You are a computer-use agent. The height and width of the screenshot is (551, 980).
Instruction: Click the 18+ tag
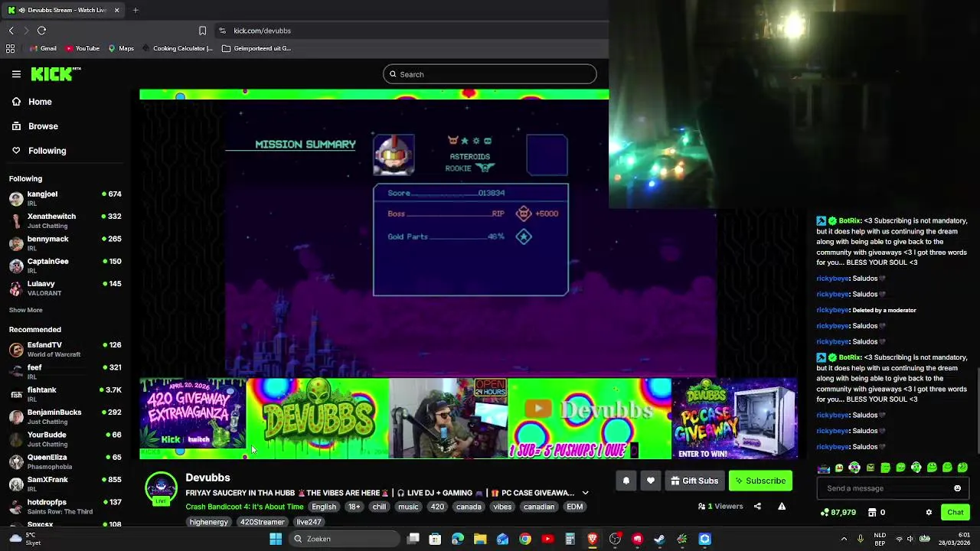click(354, 507)
